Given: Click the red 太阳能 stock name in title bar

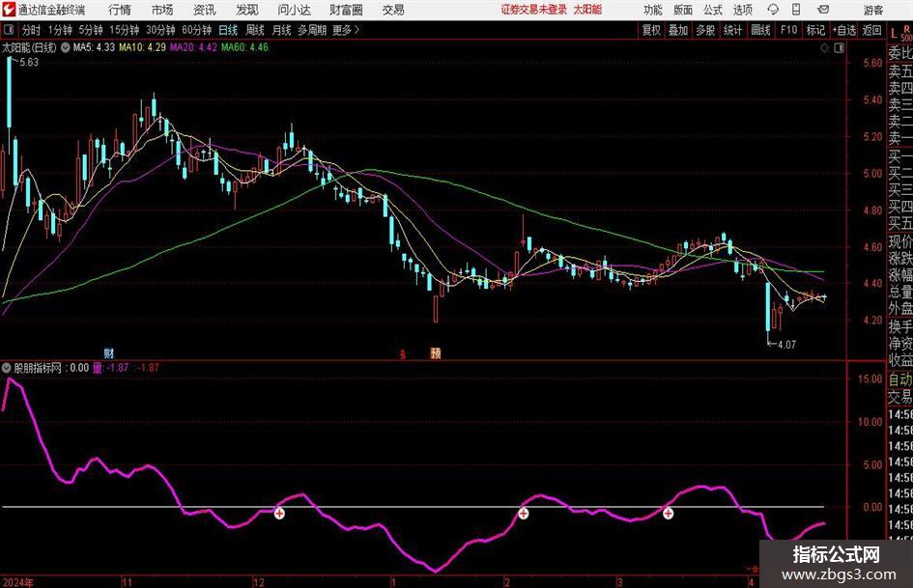Looking at the screenshot, I should [587, 10].
